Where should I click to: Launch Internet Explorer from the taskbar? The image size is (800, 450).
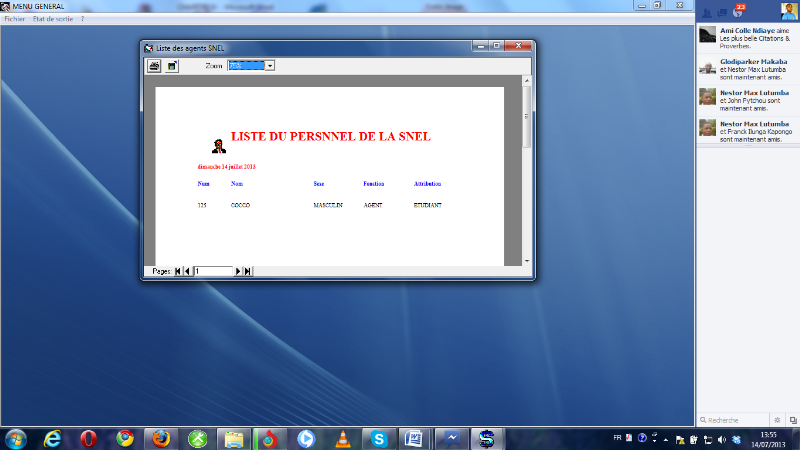click(x=52, y=439)
